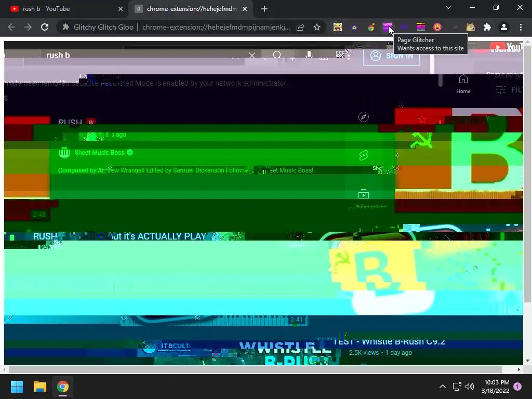Open a new browser tab
Screen dimensions: 532x399
point(264,9)
